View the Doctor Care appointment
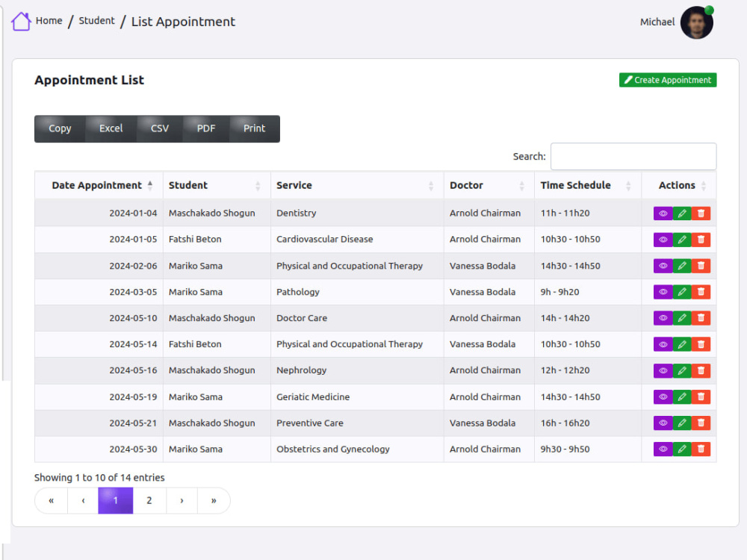 (x=663, y=318)
